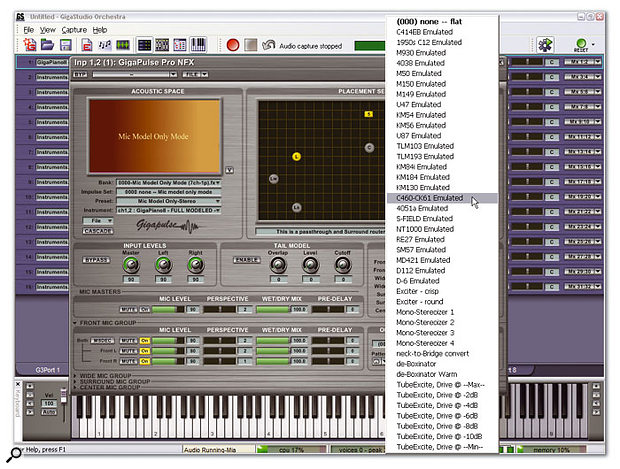Choose Exciter - crisp from mic list

(442, 291)
